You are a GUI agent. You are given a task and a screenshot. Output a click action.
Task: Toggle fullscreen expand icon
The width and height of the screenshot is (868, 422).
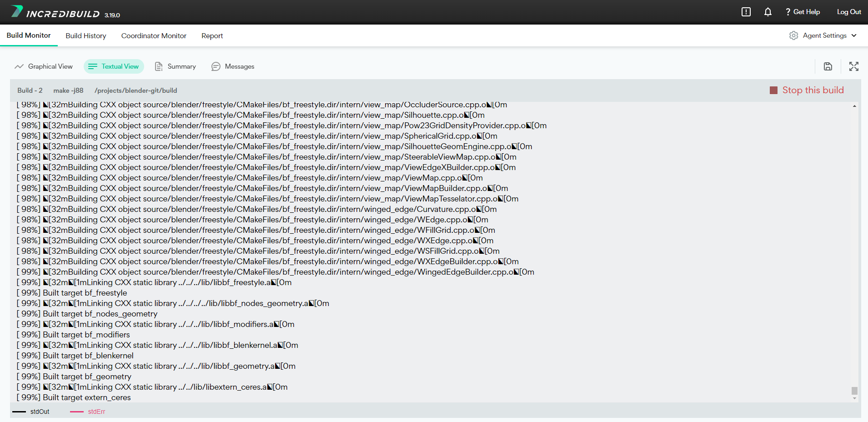(854, 66)
